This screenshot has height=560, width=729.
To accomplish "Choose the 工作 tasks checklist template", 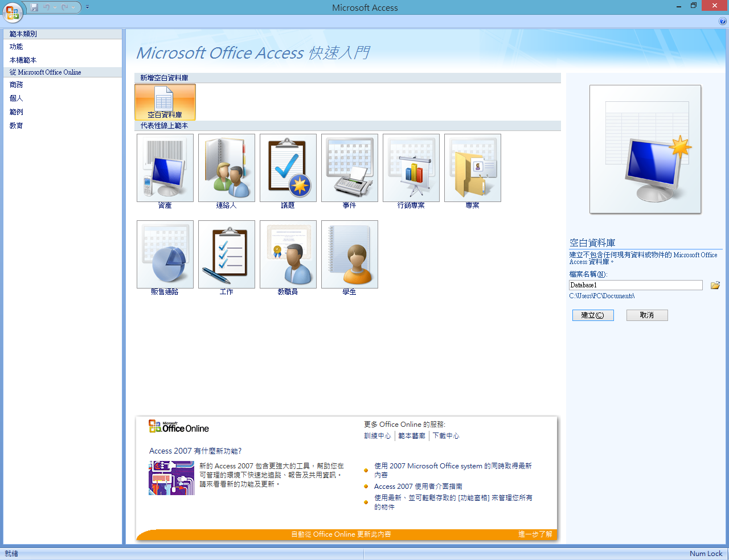I will (227, 254).
